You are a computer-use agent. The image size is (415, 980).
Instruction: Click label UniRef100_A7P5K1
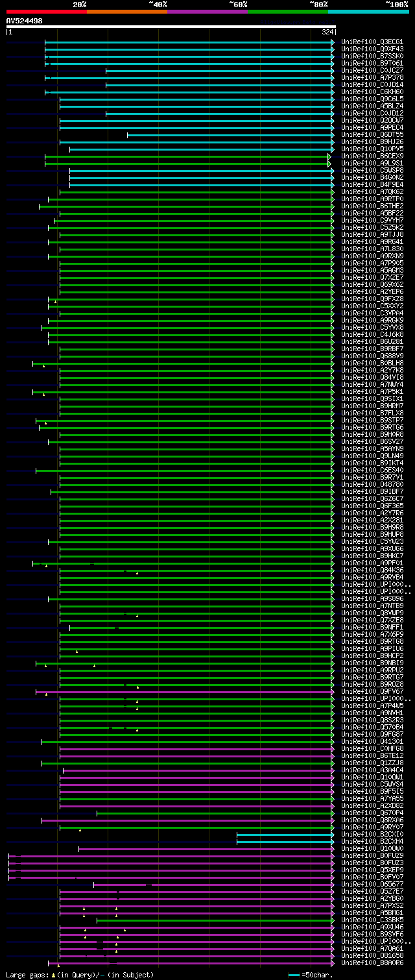click(x=372, y=392)
